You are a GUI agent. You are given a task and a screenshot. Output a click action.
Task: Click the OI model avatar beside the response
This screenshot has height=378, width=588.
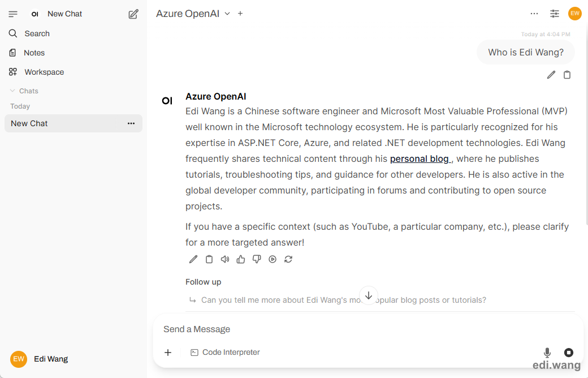167,101
